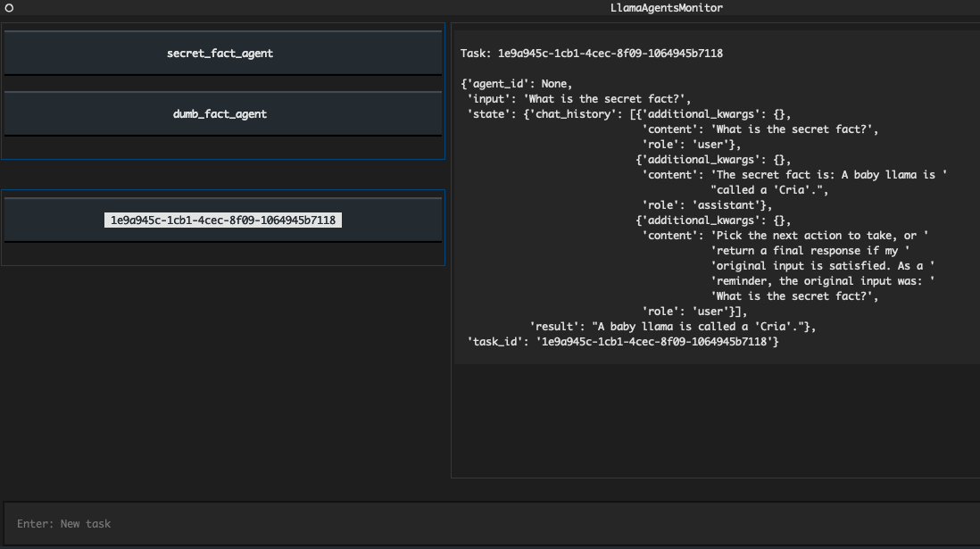Click the 'Task: 1e9a945c…' header line
This screenshot has width=980, height=549.
[591, 54]
